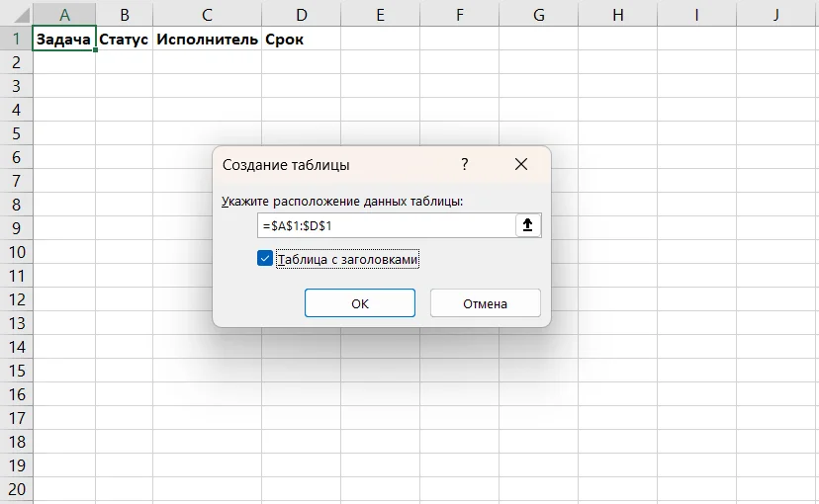Select row 9 header

16,228
